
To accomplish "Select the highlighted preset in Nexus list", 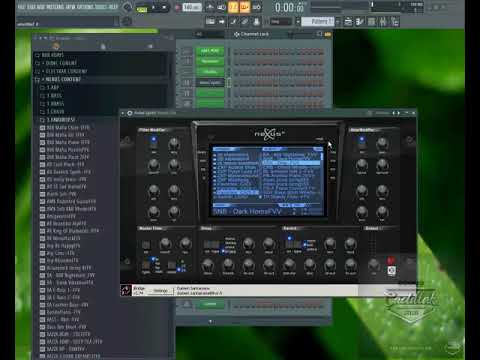I will point(291,163).
